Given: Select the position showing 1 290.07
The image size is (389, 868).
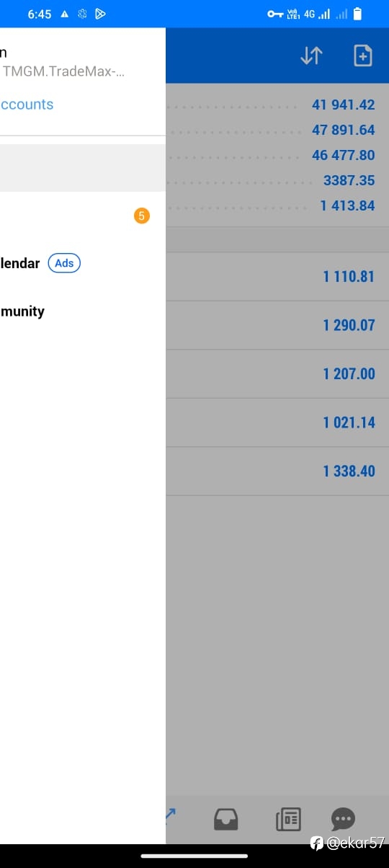Looking at the screenshot, I should point(277,325).
